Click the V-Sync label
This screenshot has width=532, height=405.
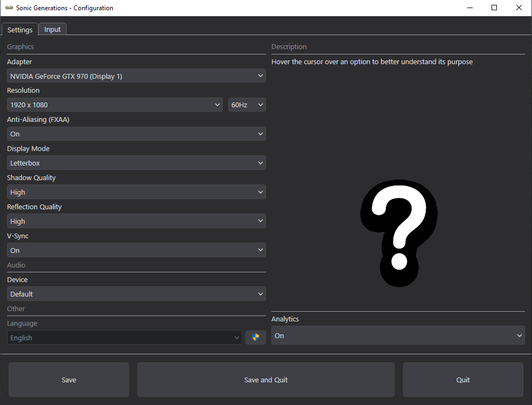pyautogui.click(x=18, y=236)
